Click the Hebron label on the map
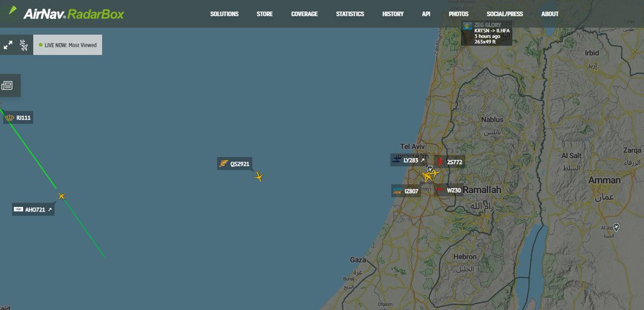Viewport: 644px width, 310px height. point(465,257)
